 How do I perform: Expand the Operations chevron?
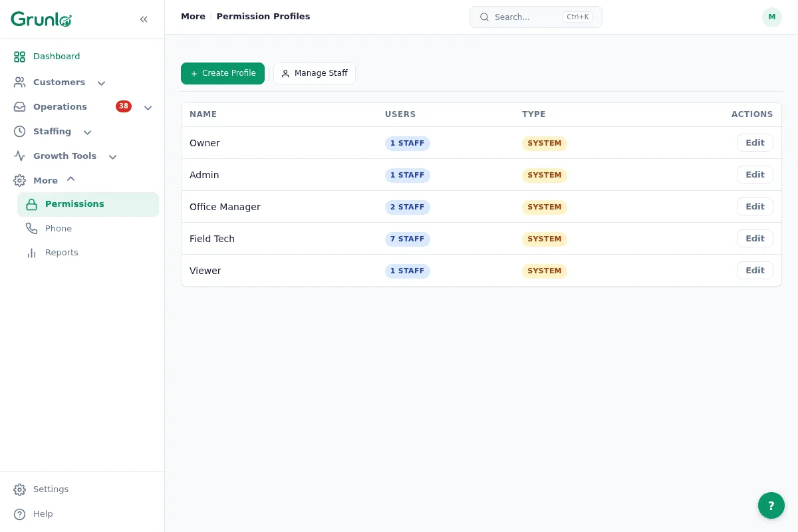pos(148,108)
